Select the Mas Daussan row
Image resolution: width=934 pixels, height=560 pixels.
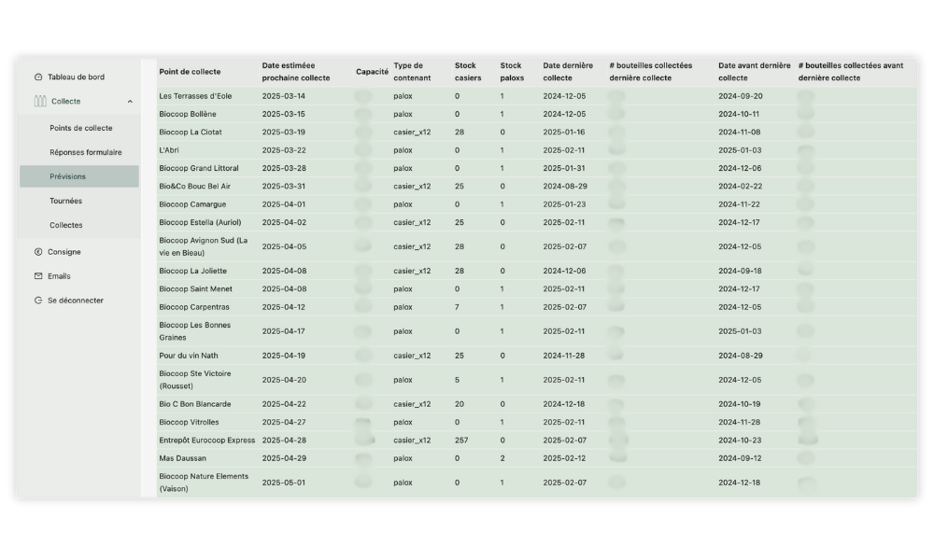pyautogui.click(x=537, y=458)
